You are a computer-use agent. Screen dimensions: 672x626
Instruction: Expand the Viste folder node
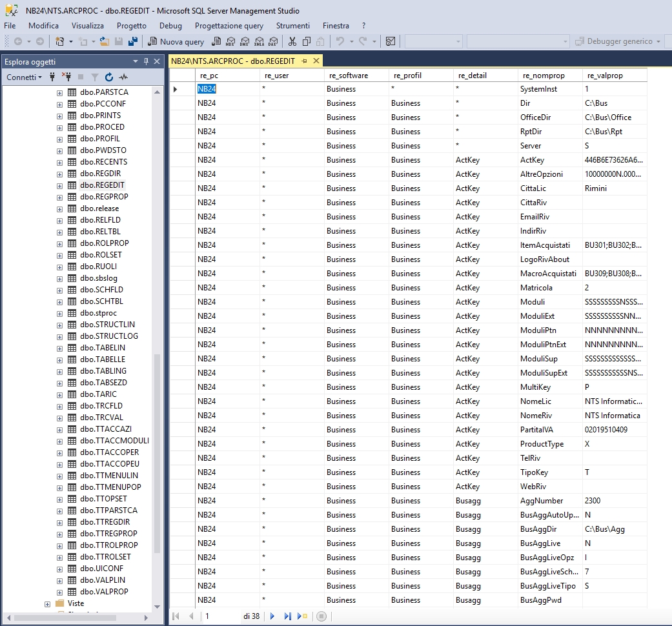47,603
